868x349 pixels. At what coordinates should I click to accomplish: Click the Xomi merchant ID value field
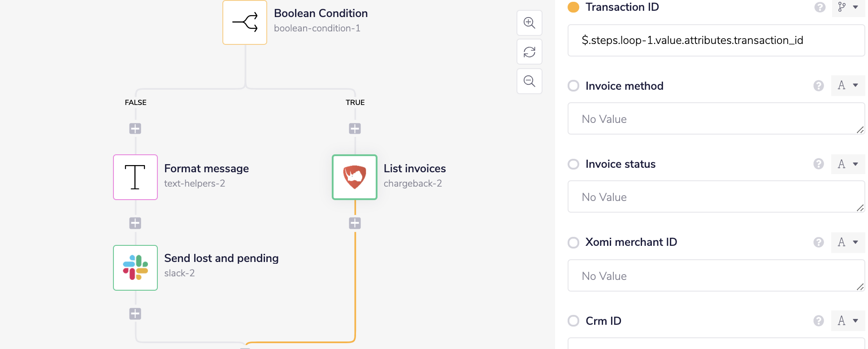(716, 276)
